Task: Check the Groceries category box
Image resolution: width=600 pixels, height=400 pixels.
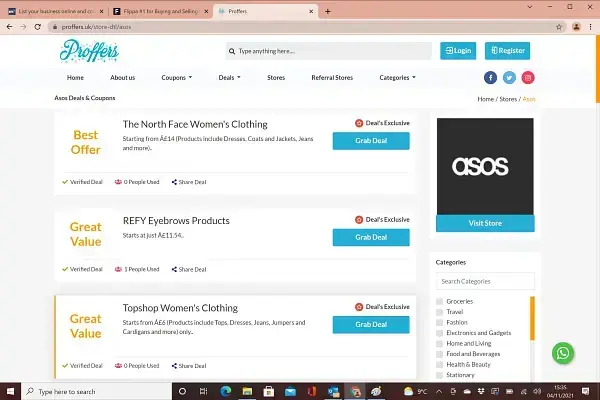Action: 439,302
